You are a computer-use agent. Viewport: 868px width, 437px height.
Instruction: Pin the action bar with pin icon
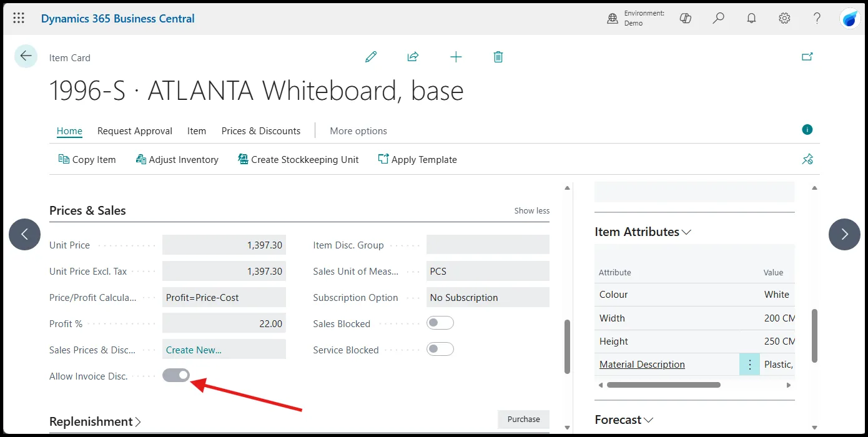click(x=807, y=159)
